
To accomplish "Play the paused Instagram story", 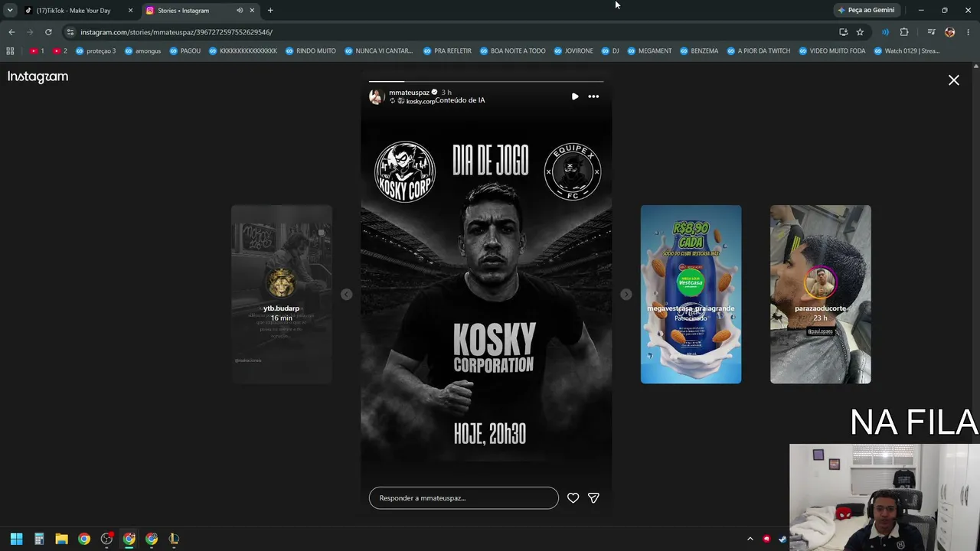I will click(x=575, y=96).
